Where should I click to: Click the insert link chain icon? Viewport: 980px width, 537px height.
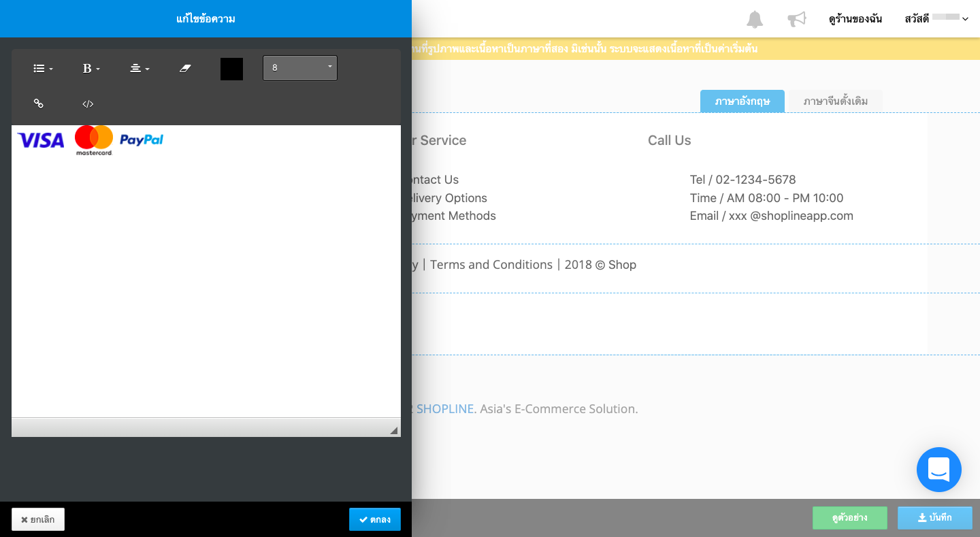coord(39,103)
